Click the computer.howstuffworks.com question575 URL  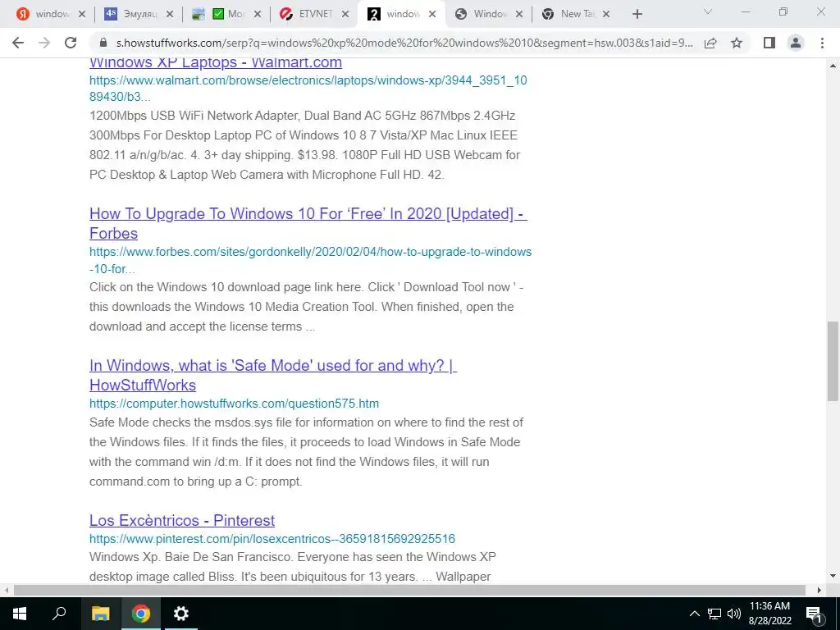(x=234, y=404)
